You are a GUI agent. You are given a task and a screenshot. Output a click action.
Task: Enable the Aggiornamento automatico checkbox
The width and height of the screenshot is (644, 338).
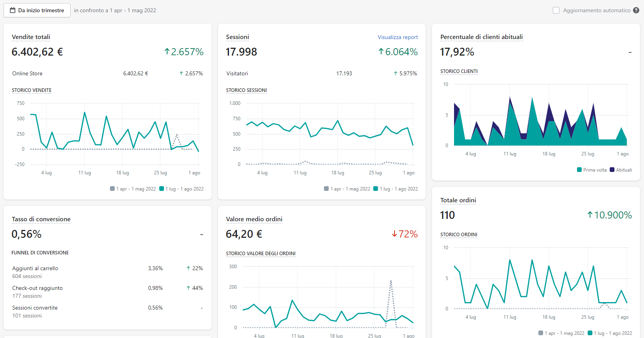coord(556,10)
